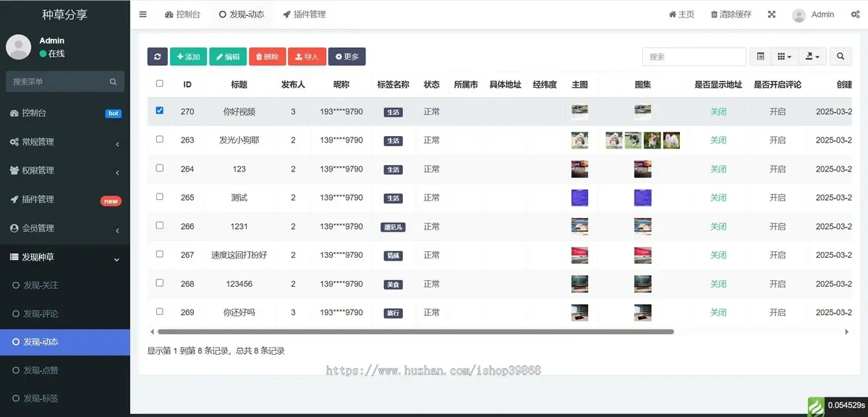Click the 关闭 address toggle for row 266
Image resolution: width=868 pixels, height=417 pixels.
click(718, 227)
